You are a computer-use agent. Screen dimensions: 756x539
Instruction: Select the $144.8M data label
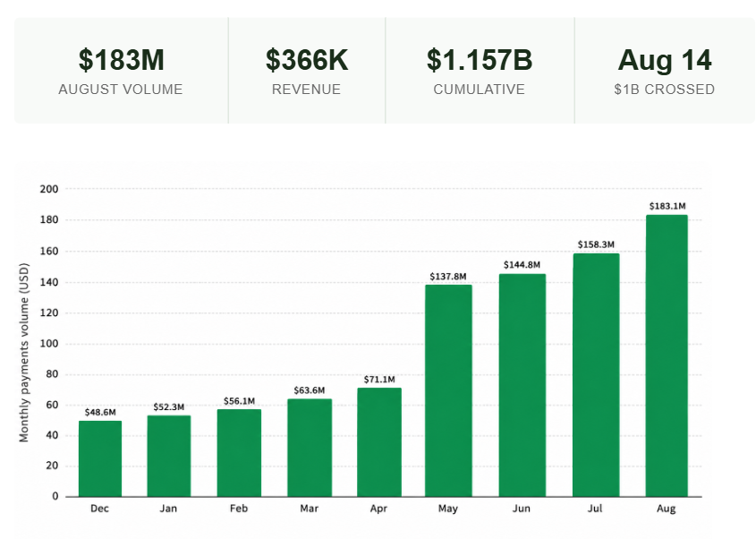[522, 264]
